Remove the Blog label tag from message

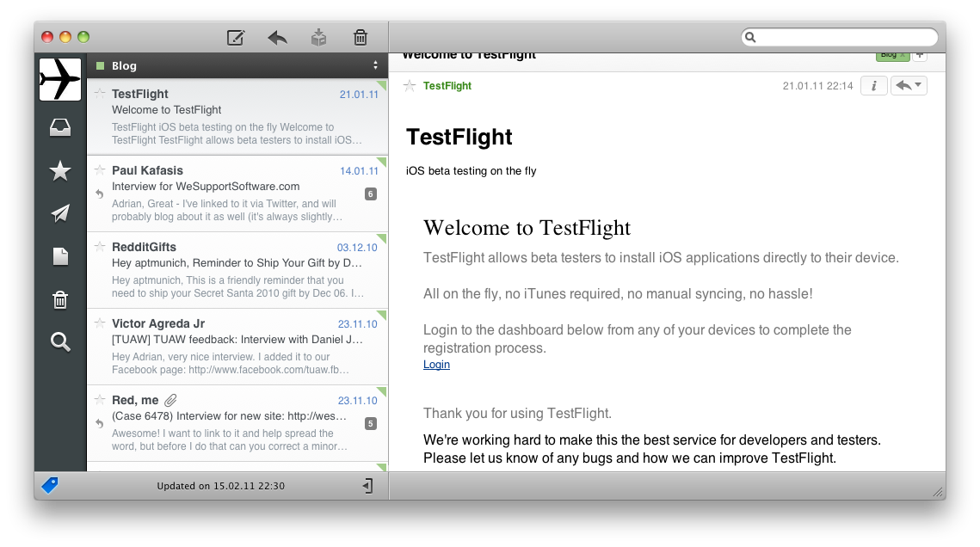[x=902, y=56]
